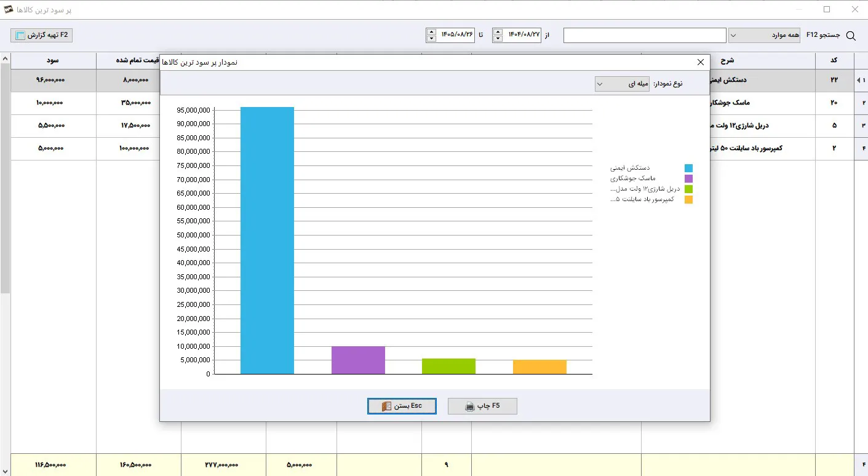Image resolution: width=868 pixels, height=476 pixels.
Task: Click the app logo icon in title bar
Action: (9, 10)
